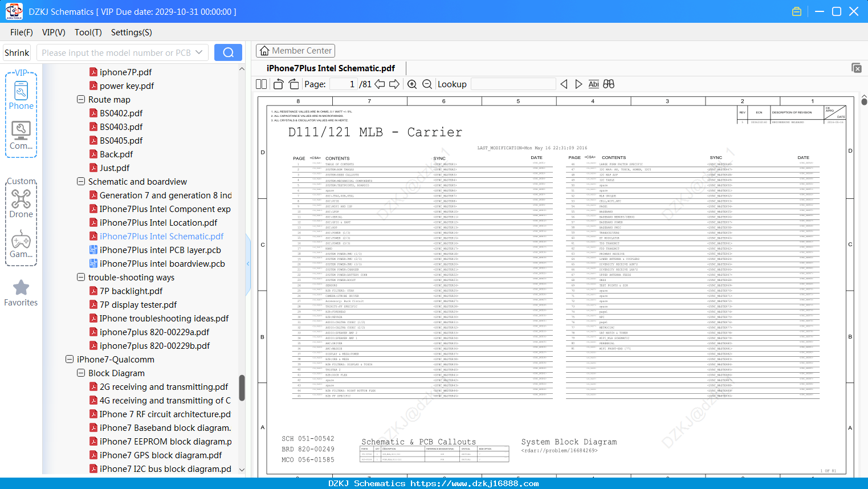Select the iPhone7Plus Intel Schematic.pdf tab
The image size is (868, 489).
[x=331, y=68]
